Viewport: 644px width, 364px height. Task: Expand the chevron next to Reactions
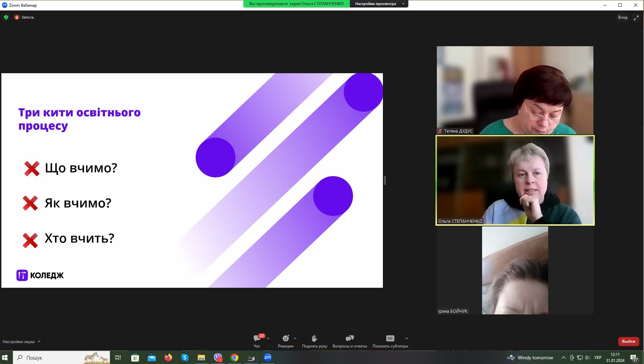point(295,338)
